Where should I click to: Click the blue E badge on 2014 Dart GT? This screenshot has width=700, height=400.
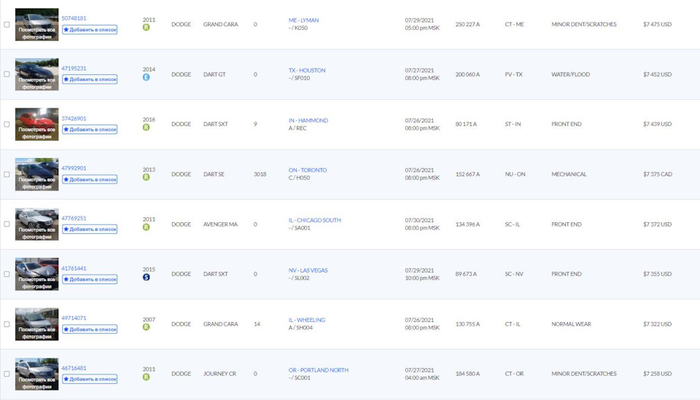point(149,79)
